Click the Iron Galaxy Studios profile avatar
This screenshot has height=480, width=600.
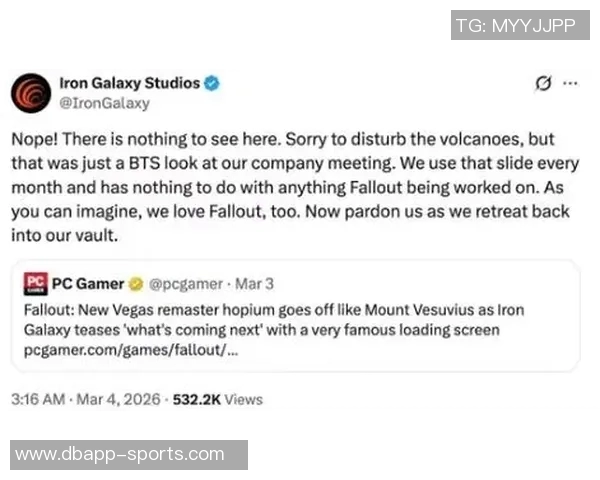[x=31, y=92]
